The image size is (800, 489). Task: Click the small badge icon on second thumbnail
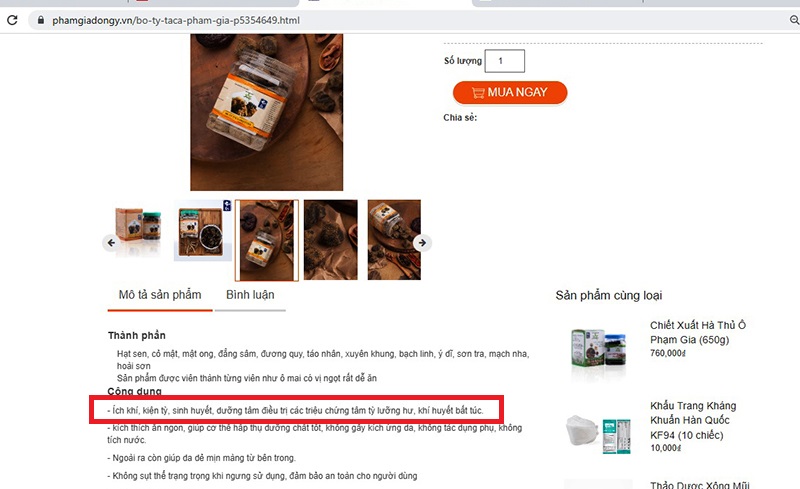coord(228,205)
